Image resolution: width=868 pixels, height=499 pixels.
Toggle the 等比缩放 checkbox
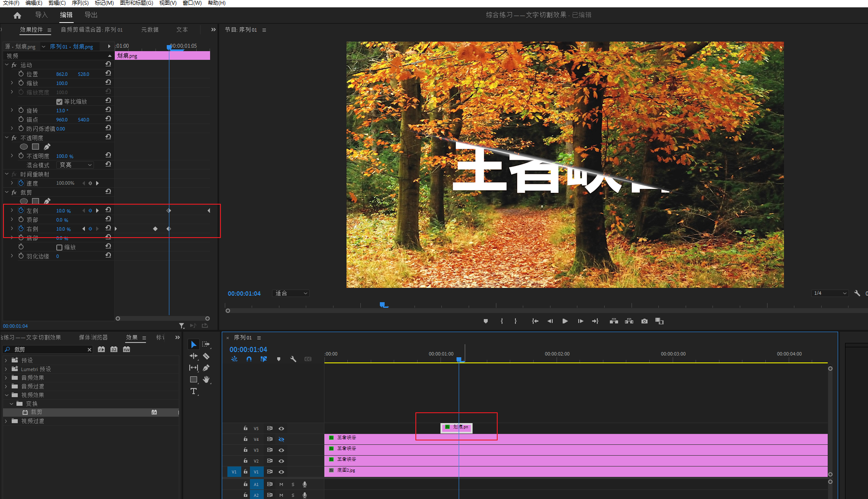(59, 102)
